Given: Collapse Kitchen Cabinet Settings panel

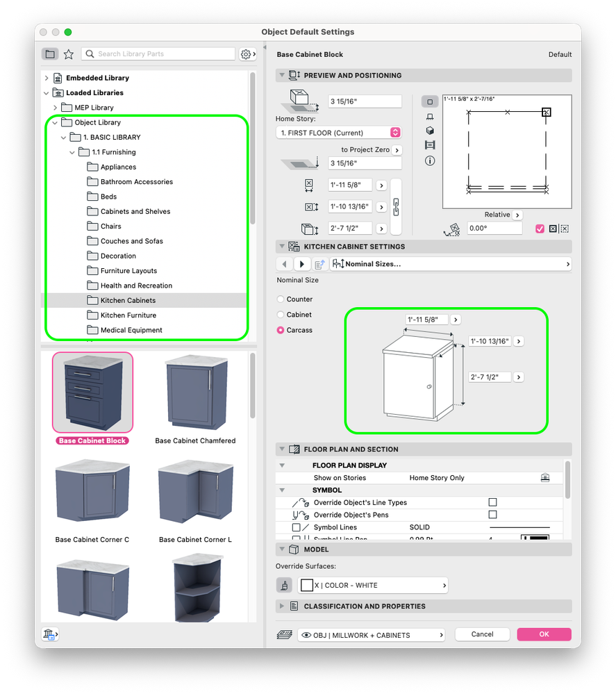Looking at the screenshot, I should click(x=282, y=247).
